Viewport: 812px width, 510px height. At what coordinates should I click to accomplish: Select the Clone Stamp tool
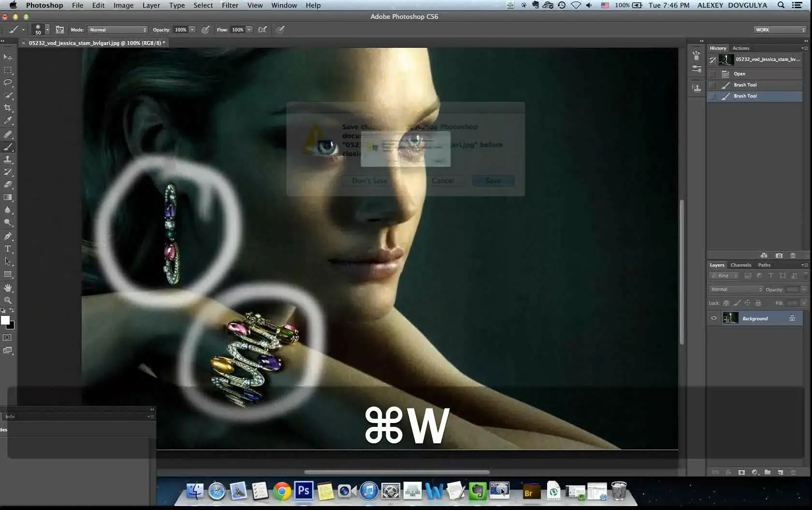pyautogui.click(x=8, y=159)
